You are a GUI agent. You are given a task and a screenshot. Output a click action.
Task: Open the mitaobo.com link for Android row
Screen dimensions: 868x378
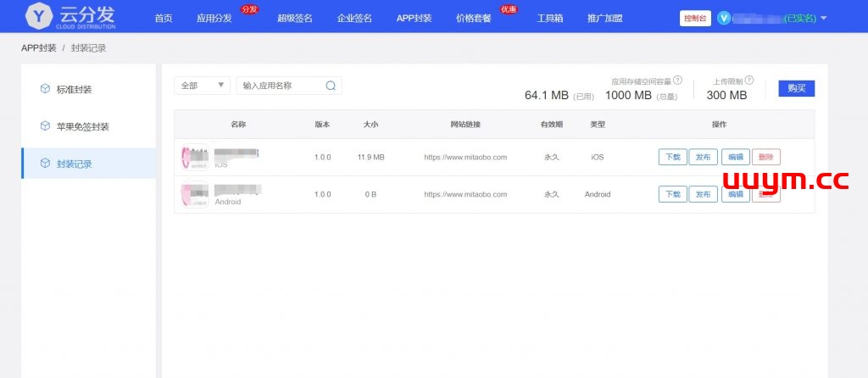tap(465, 194)
